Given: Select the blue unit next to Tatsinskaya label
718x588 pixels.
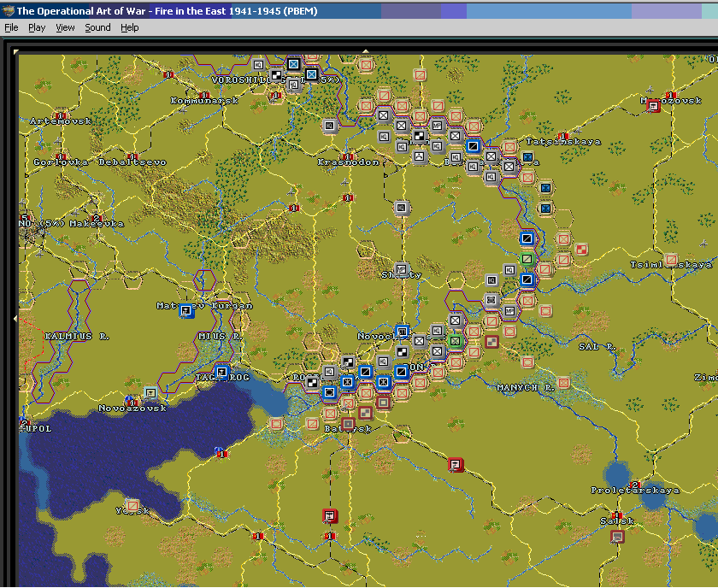Looking at the screenshot, I should point(527,156).
